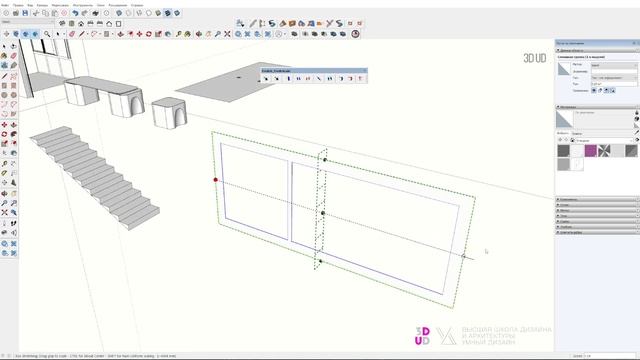Open the File menu
The height and width of the screenshot is (360, 640).
tap(5, 5)
